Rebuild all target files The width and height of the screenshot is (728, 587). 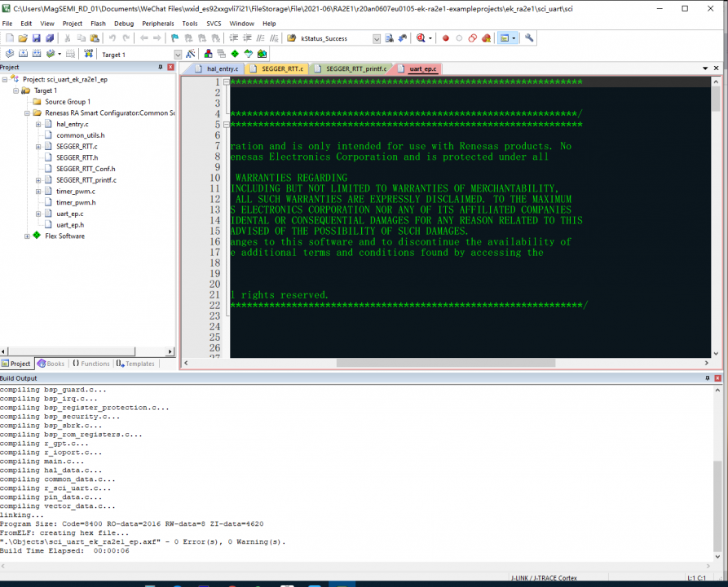pyautogui.click(x=37, y=54)
